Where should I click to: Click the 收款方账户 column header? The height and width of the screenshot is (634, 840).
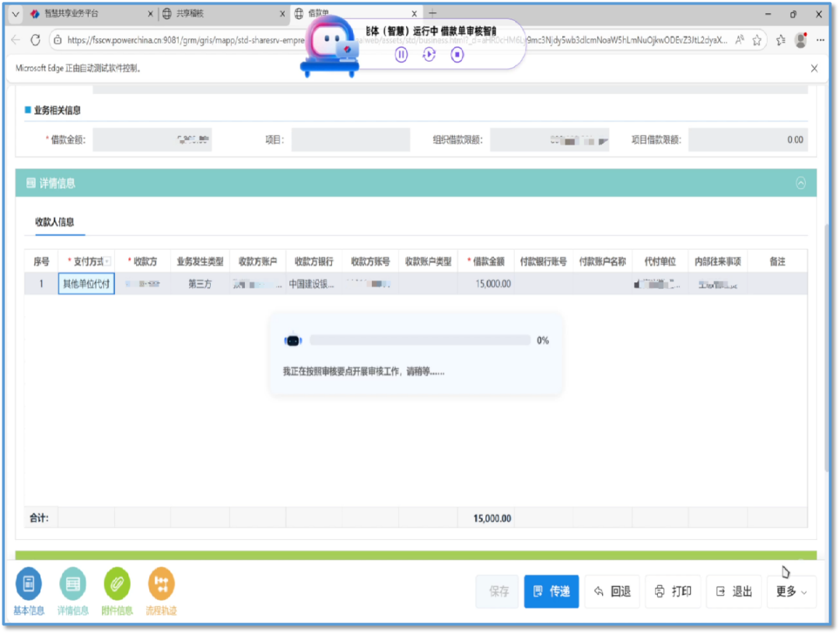(257, 261)
